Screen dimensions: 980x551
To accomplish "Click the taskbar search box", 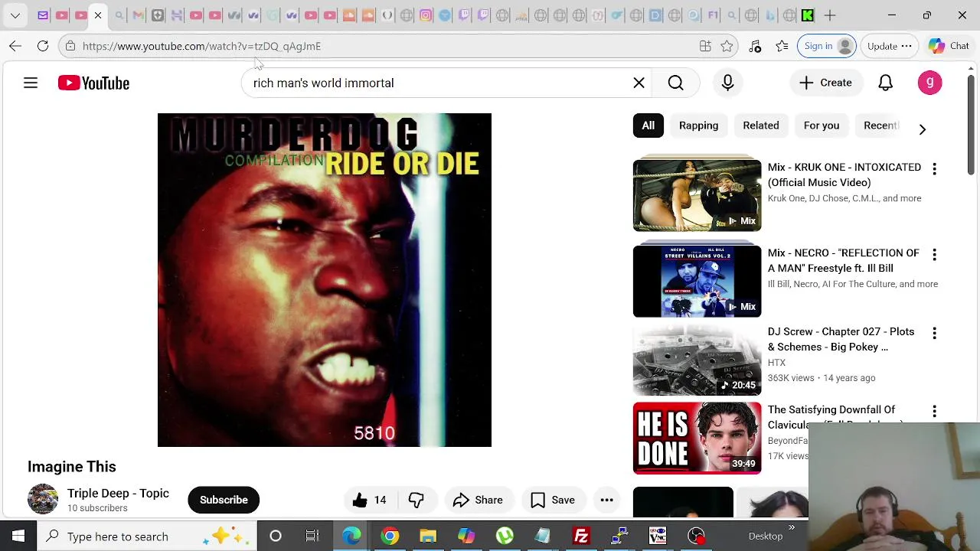I will point(147,536).
